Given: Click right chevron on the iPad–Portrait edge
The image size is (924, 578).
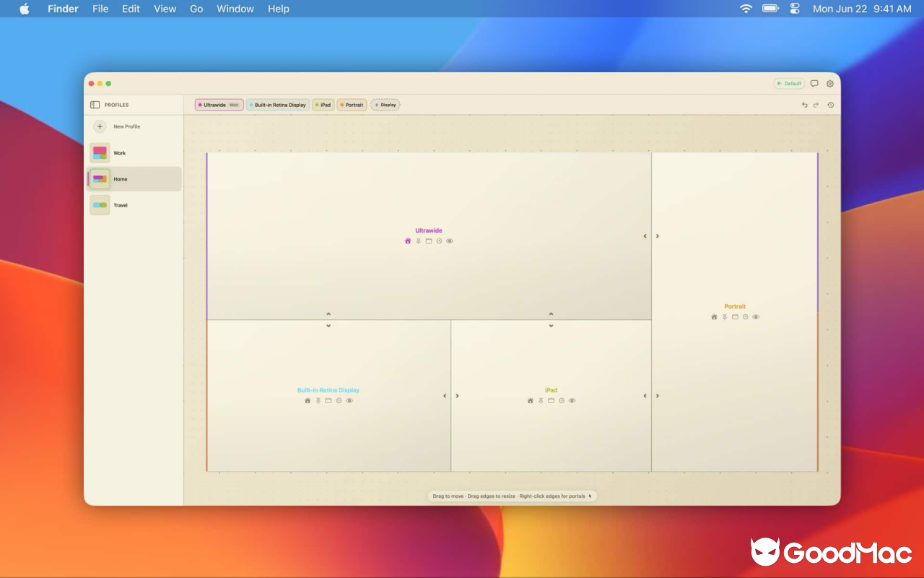Looking at the screenshot, I should click(x=658, y=396).
